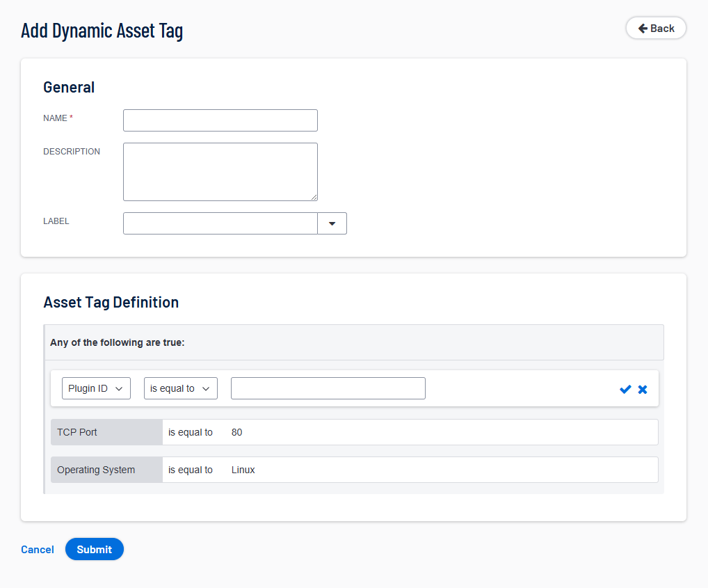Click inside the Label combo box field
This screenshot has height=588, width=708.
click(220, 223)
